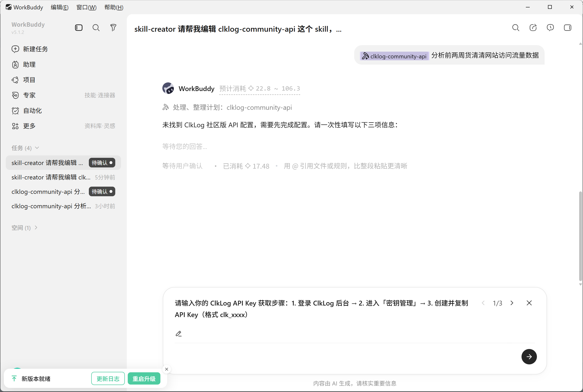This screenshot has height=392, width=583.
Task: Search in conversation using header magnifier
Action: [516, 27]
